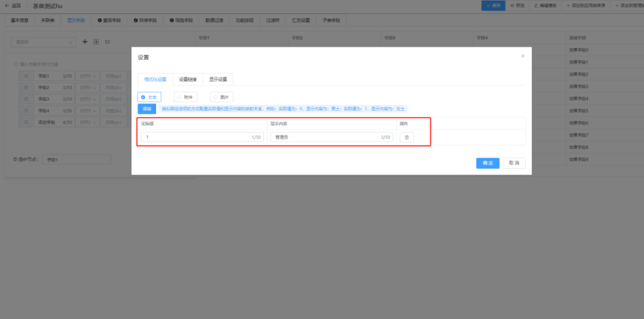Click the 保存 button in top toolbar
This screenshot has height=319, width=644.
point(493,6)
